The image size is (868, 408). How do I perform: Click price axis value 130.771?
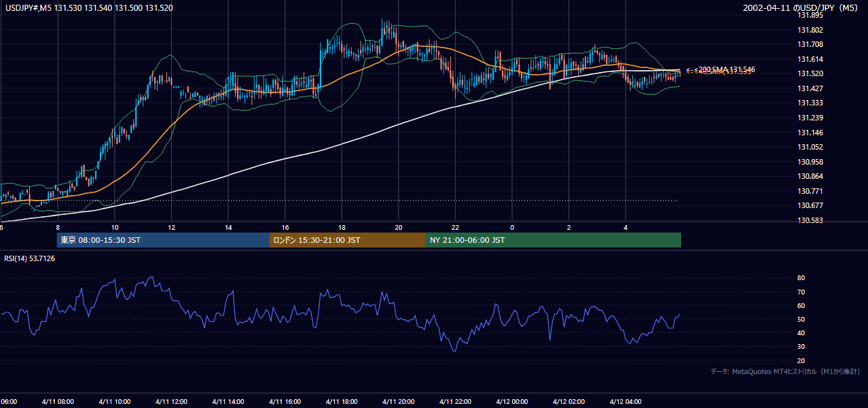click(x=810, y=191)
